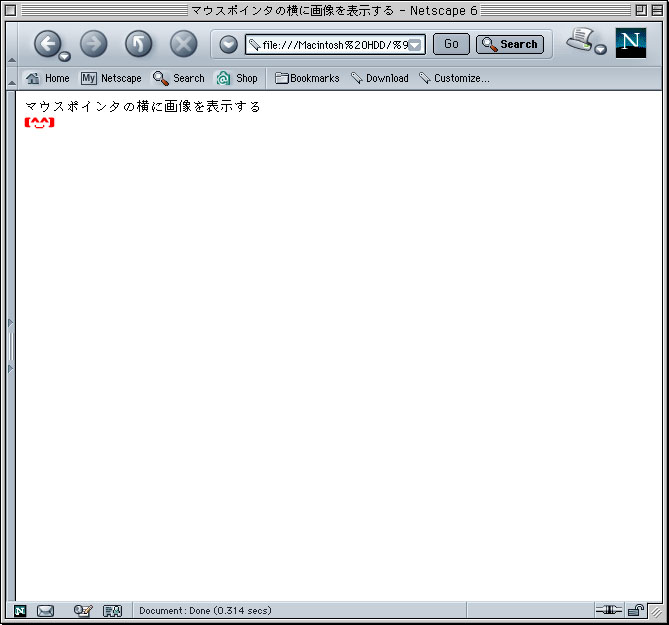Click the Stop loading button
Screen dimensions: 669x625
point(183,44)
